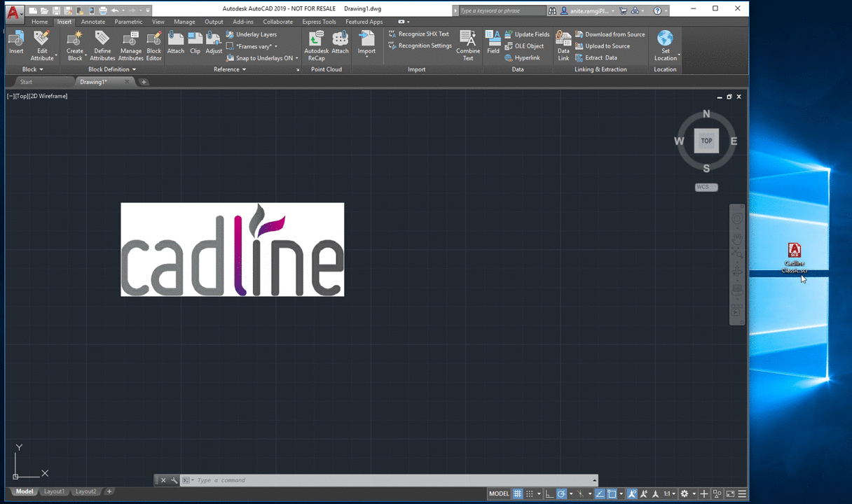Image resolution: width=852 pixels, height=504 pixels.
Task: Open the WCS coordinate system dropdown
Action: (706, 187)
